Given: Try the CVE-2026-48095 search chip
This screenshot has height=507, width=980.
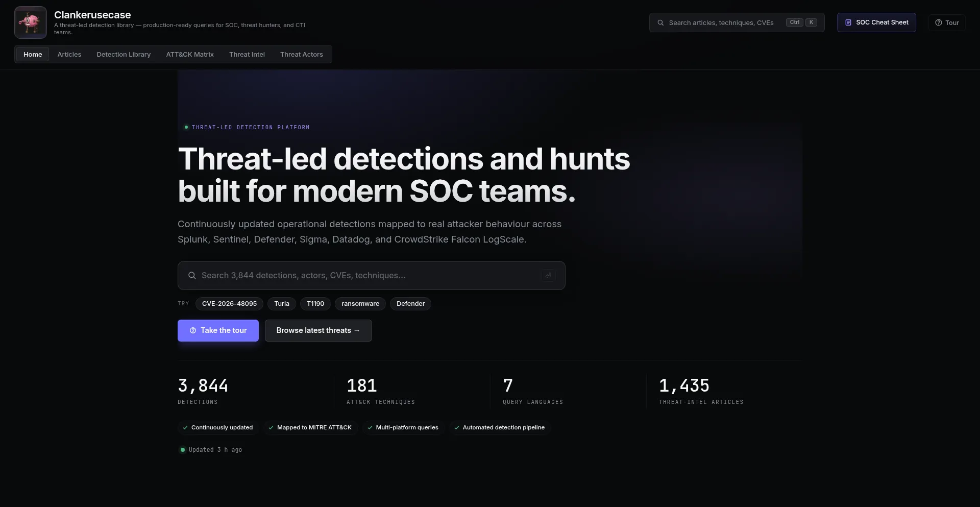Looking at the screenshot, I should [229, 304].
